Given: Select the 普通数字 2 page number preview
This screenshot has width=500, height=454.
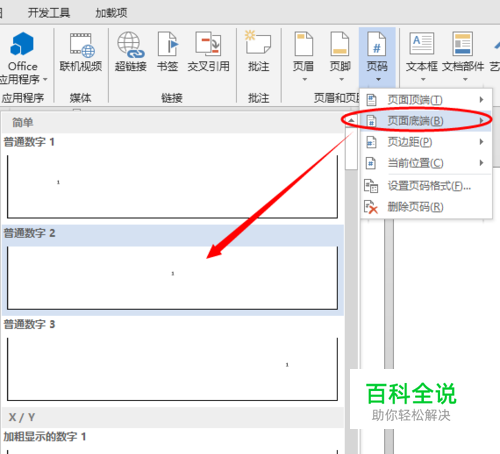Looking at the screenshot, I should coord(172,278).
